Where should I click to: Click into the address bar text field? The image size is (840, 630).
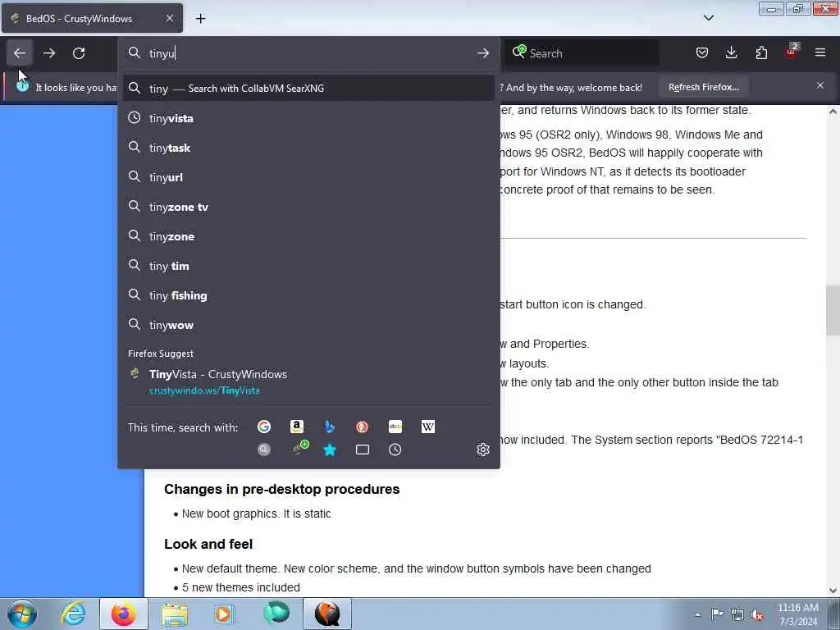(308, 53)
